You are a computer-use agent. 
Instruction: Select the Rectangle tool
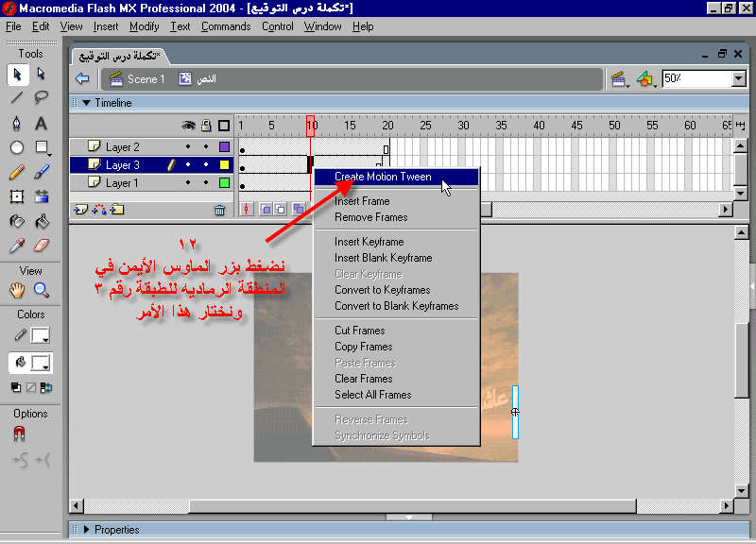(42, 147)
